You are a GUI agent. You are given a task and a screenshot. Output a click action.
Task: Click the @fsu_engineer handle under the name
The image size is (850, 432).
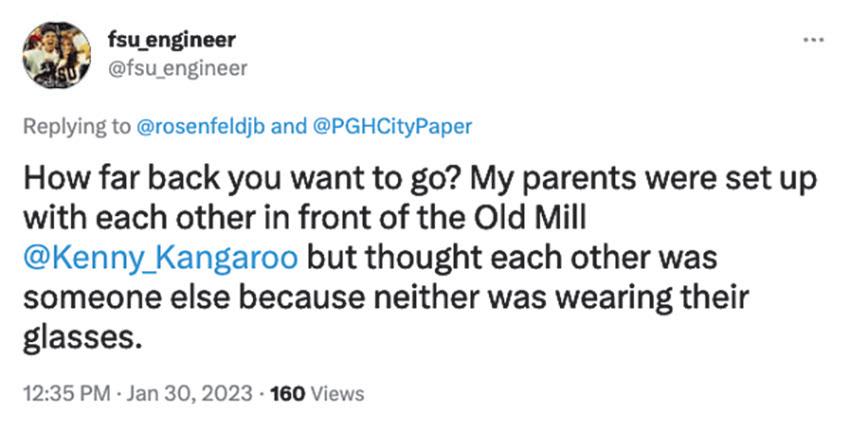point(176,68)
